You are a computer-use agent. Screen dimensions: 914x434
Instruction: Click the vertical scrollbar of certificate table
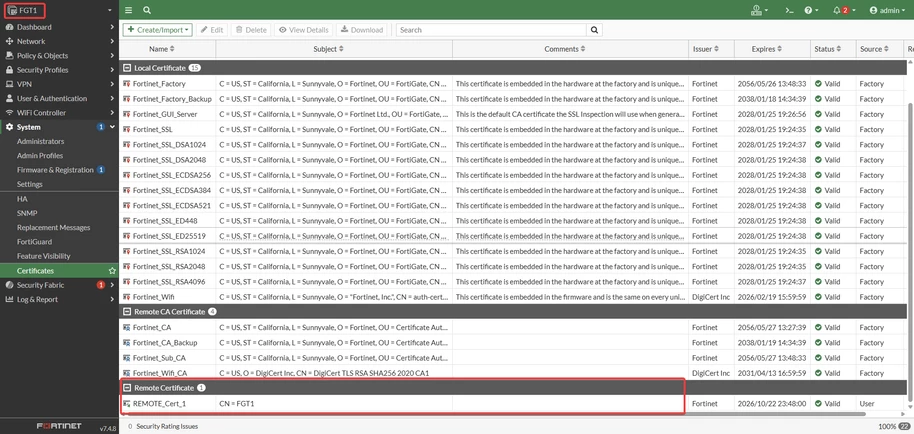(911, 250)
